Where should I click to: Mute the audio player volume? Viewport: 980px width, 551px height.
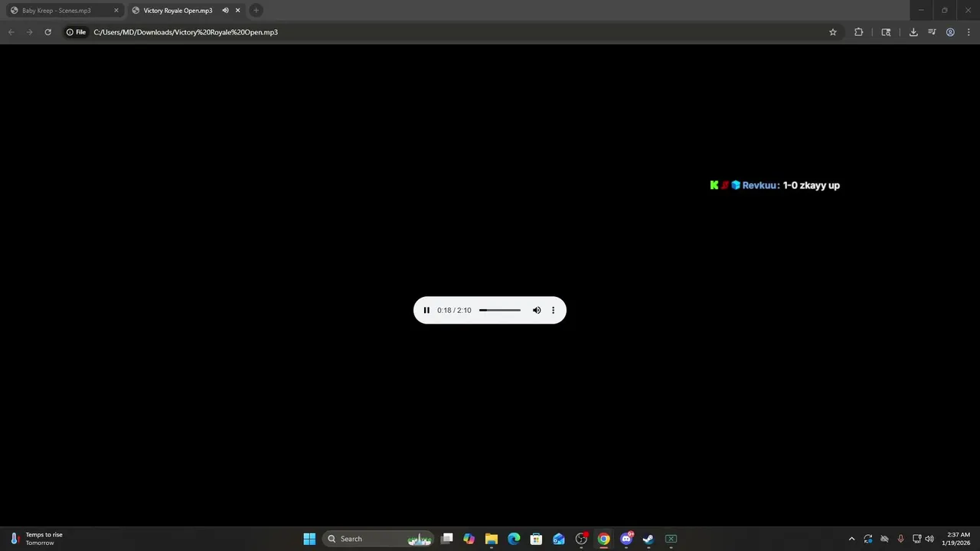tap(537, 310)
